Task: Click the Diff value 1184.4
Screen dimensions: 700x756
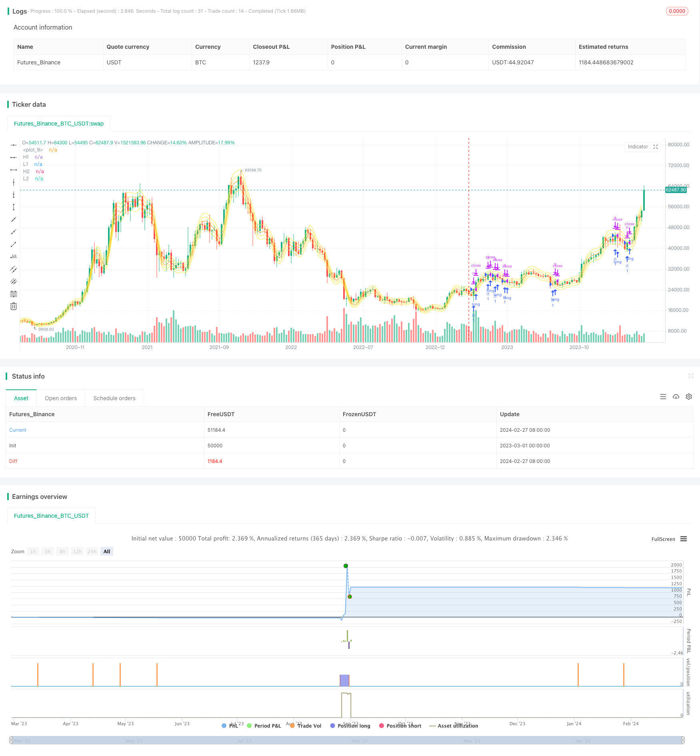Action: 215,461
